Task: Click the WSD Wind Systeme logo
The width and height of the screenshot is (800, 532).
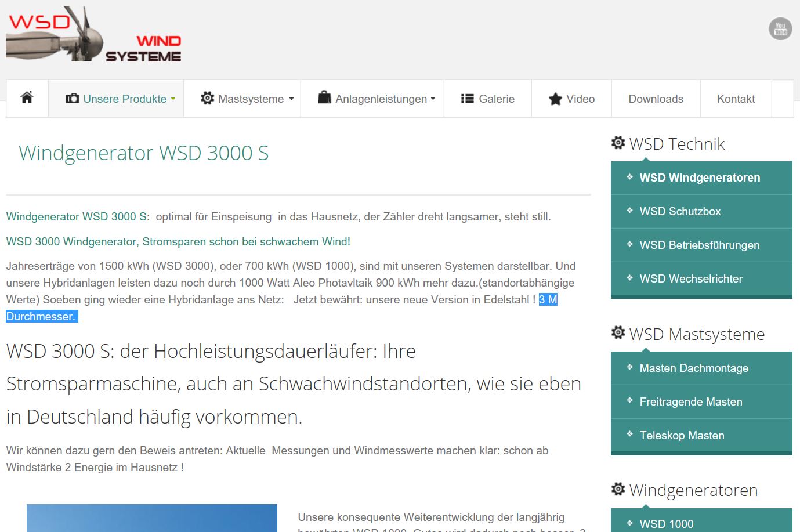Action: [94, 35]
